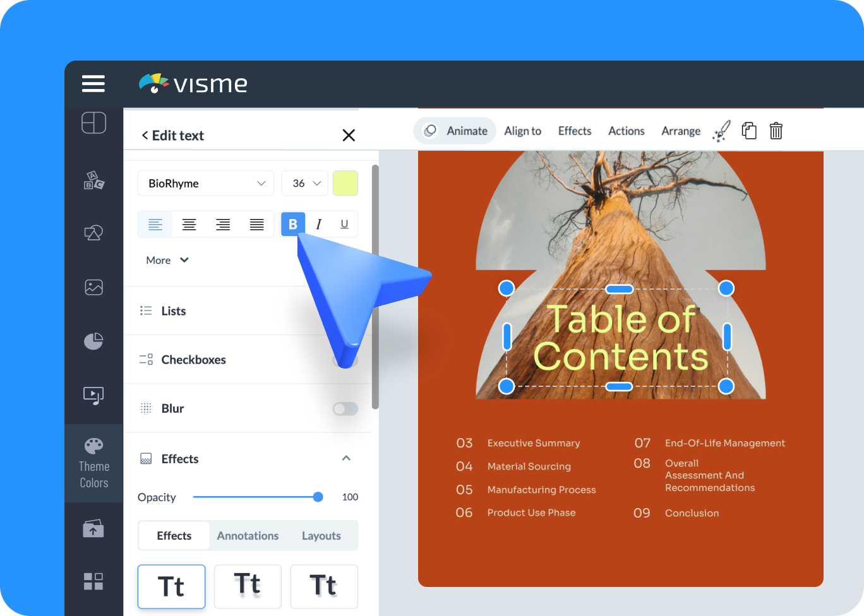This screenshot has height=616, width=864.
Task: Open the photos sidebar icon
Action: point(93,287)
